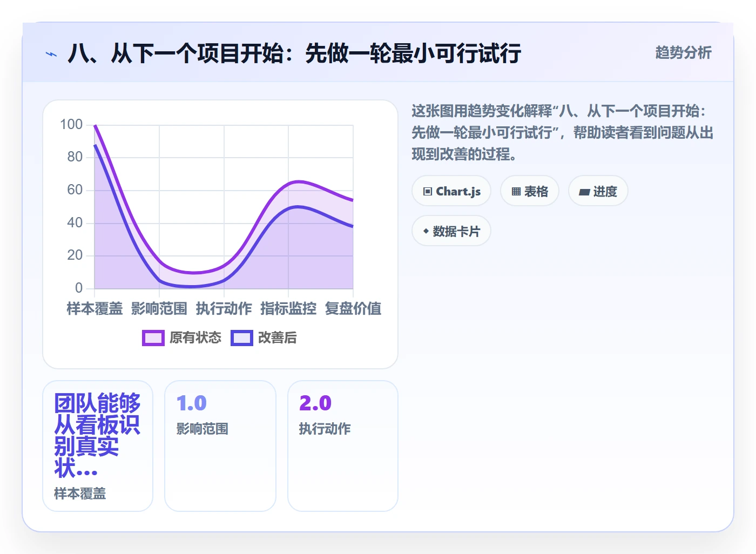Select the 表格 tag chip
The height and width of the screenshot is (554, 756).
point(530,191)
